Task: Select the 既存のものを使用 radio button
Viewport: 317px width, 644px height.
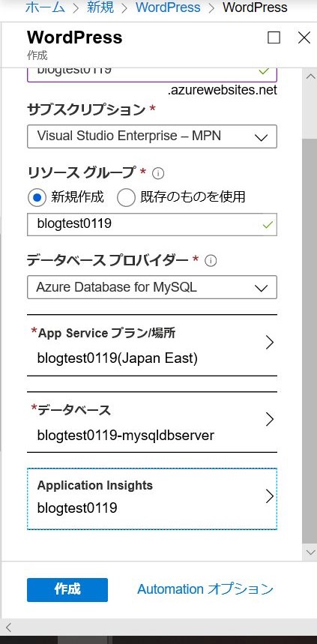Action: point(126,198)
